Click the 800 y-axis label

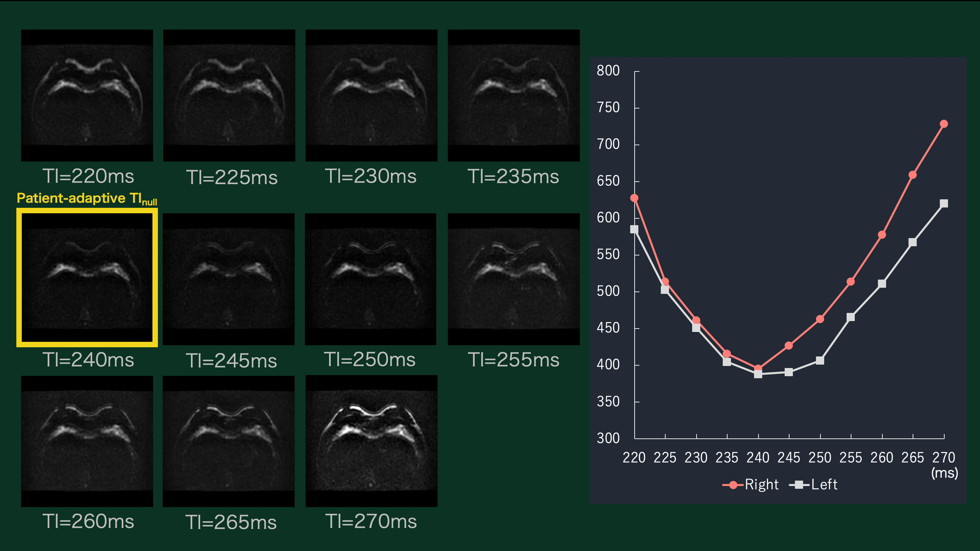click(x=608, y=71)
